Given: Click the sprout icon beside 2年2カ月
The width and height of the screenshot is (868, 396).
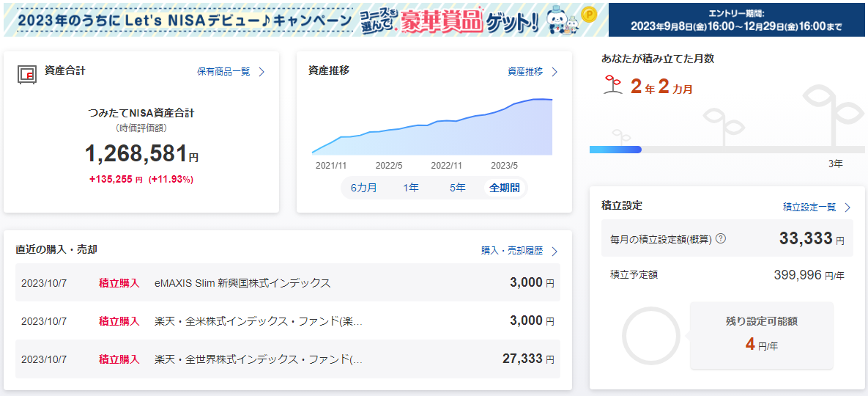Looking at the screenshot, I should pyautogui.click(x=608, y=86).
